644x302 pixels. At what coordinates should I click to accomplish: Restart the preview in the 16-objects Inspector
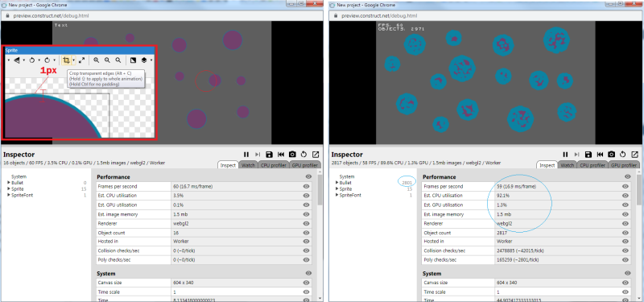[304, 155]
